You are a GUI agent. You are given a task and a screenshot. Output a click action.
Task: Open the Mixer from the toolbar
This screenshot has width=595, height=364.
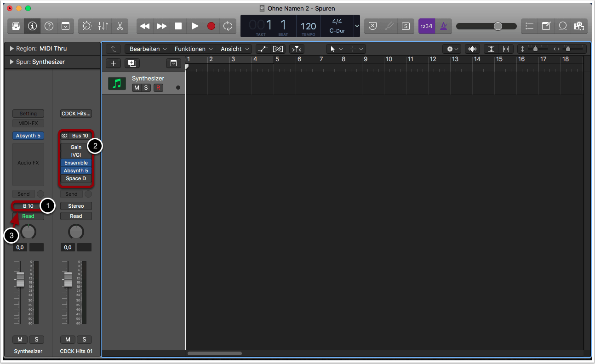coord(103,26)
